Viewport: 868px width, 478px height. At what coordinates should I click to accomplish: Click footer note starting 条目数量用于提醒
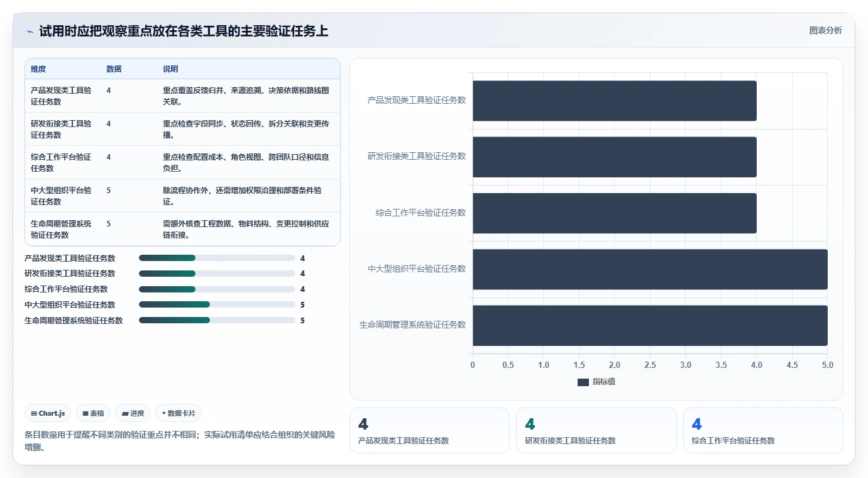pyautogui.click(x=180, y=441)
